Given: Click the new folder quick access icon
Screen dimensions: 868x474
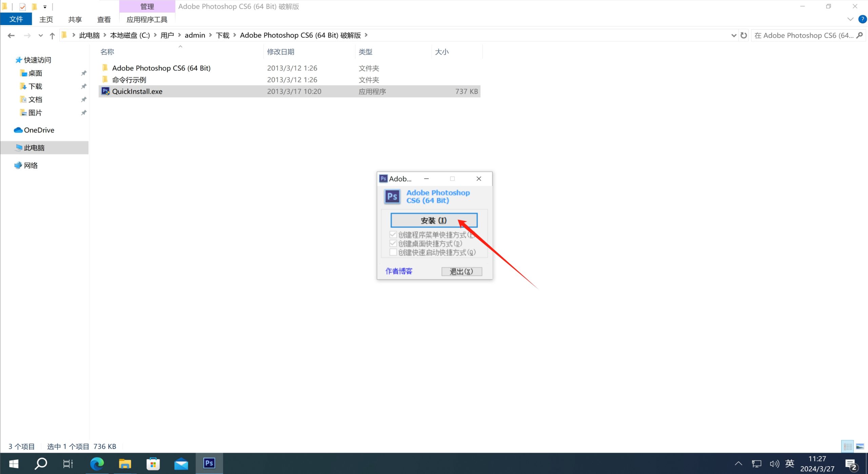Looking at the screenshot, I should tap(34, 6).
